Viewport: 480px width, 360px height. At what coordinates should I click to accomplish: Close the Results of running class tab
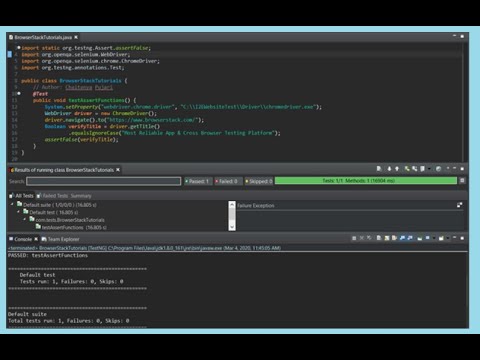click(x=118, y=170)
